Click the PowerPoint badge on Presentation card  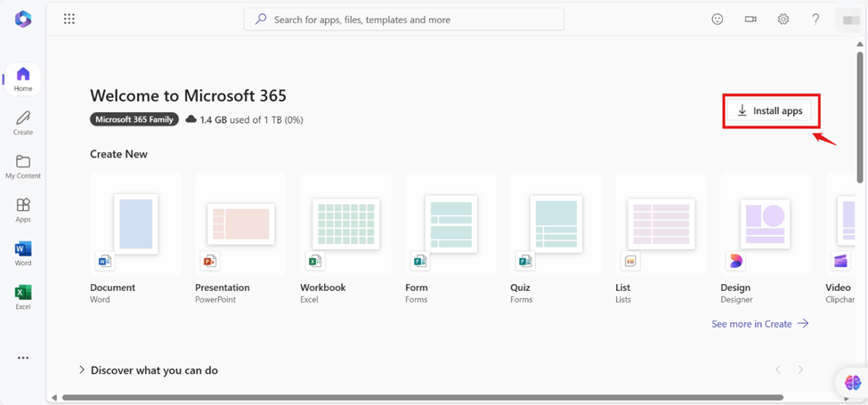coord(210,261)
